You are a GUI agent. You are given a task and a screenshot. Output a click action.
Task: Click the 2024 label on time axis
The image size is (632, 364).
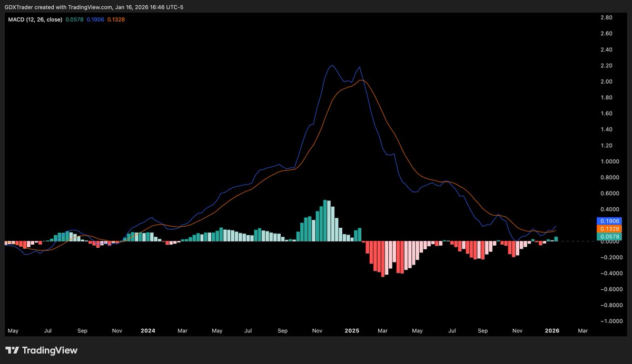[147, 331]
